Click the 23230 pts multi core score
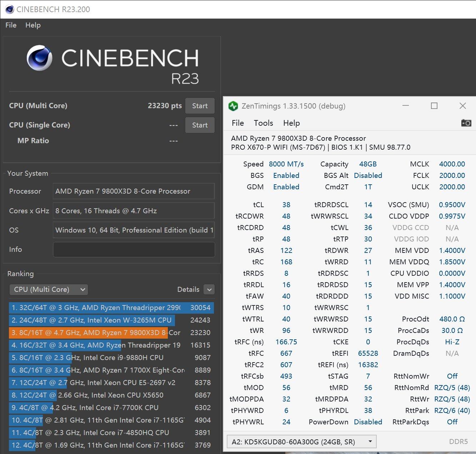 click(x=165, y=106)
